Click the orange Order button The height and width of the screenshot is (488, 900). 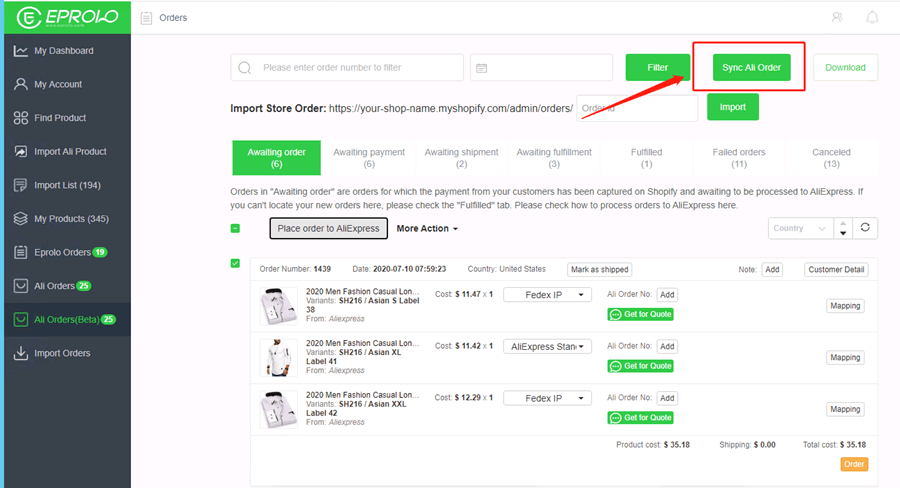(854, 464)
